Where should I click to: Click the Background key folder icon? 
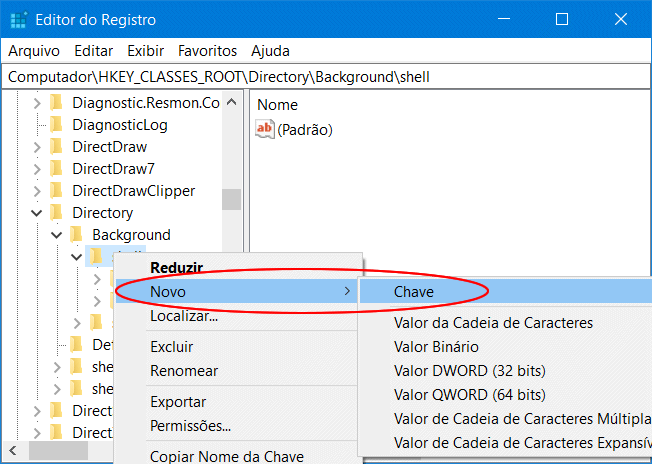76,235
